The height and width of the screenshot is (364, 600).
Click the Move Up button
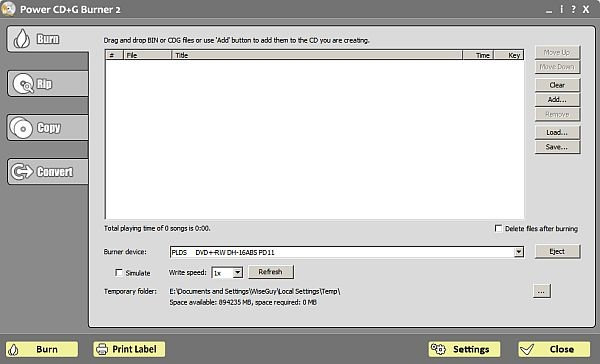557,52
